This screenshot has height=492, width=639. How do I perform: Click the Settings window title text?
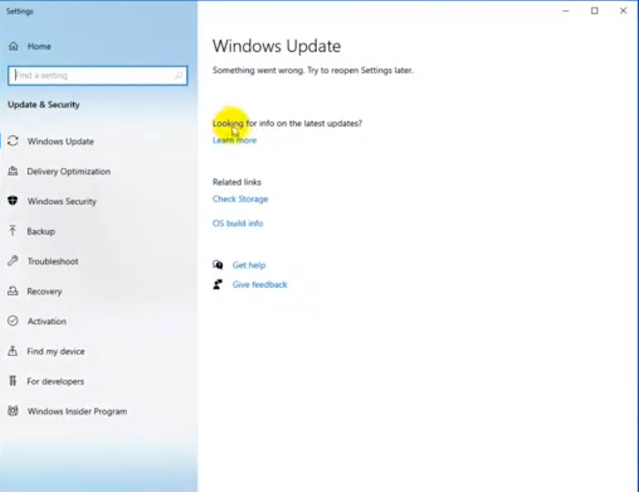tap(20, 11)
